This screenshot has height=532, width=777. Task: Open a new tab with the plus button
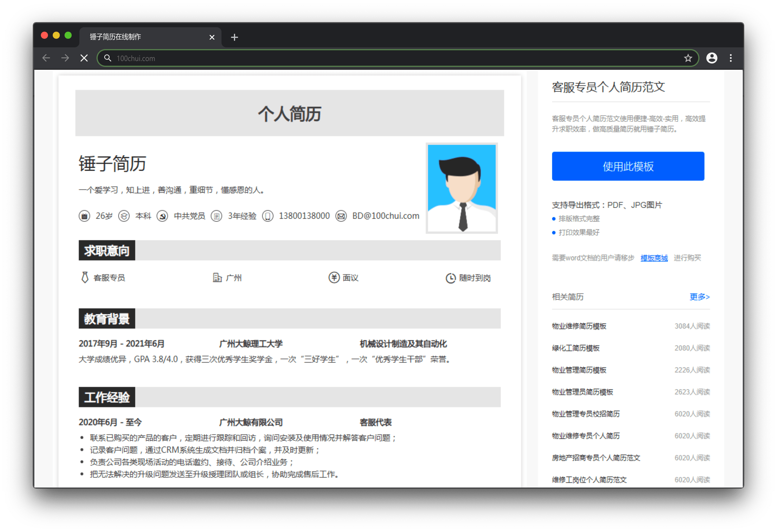234,37
